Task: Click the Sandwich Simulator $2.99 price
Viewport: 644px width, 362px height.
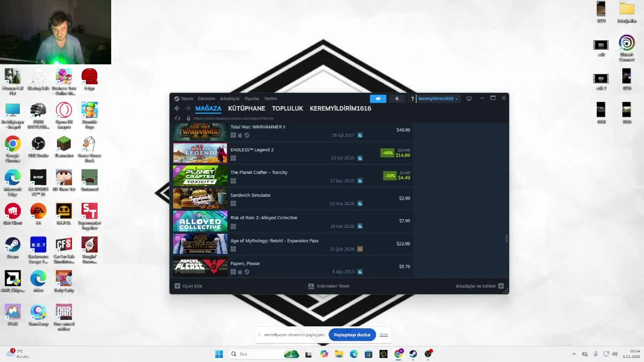Action: [405, 198]
